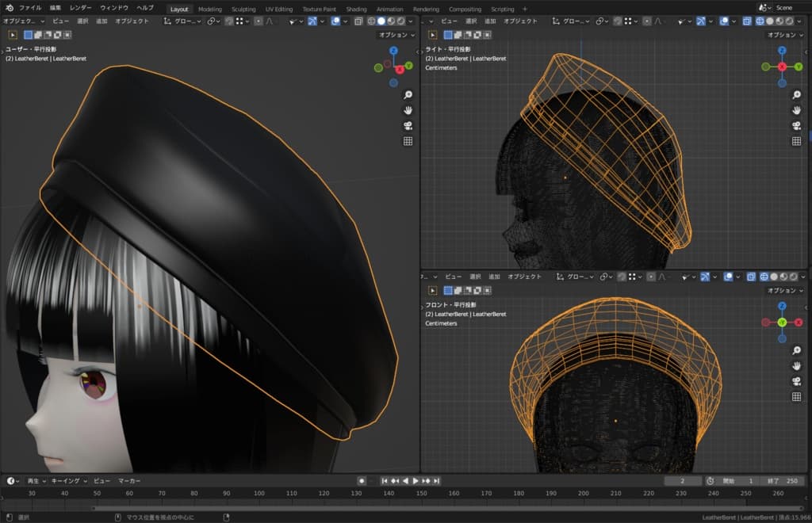This screenshot has width=812, height=523.
Task: Toggle camera view icon in the top-right viewport
Action: tap(796, 125)
